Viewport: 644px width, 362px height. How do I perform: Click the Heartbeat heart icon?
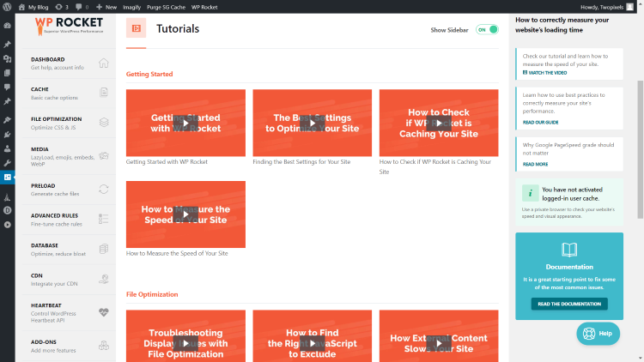click(104, 312)
